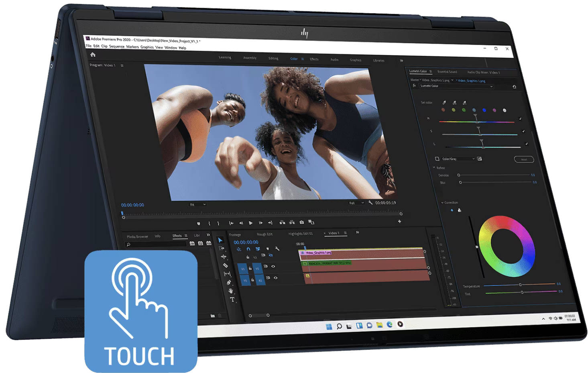Image resolution: width=588 pixels, height=373 pixels.
Task: Toggle the Color/Gray checkbox
Action: click(x=437, y=159)
